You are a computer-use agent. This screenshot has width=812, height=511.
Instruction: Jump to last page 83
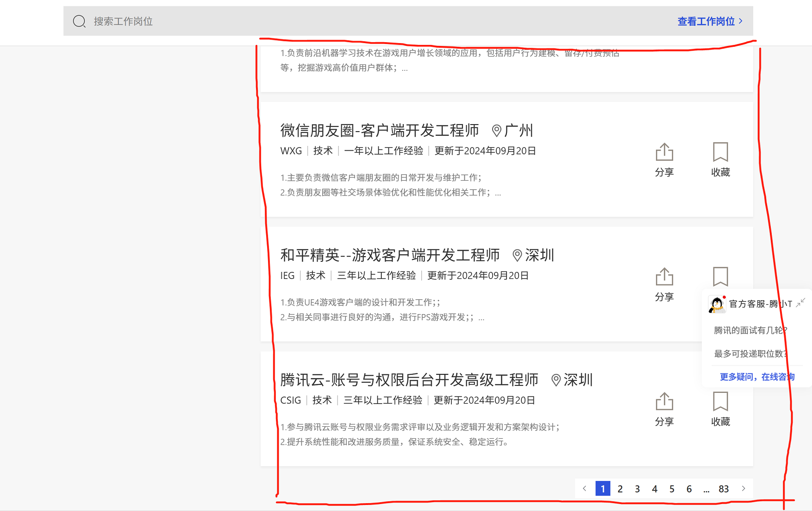click(724, 489)
